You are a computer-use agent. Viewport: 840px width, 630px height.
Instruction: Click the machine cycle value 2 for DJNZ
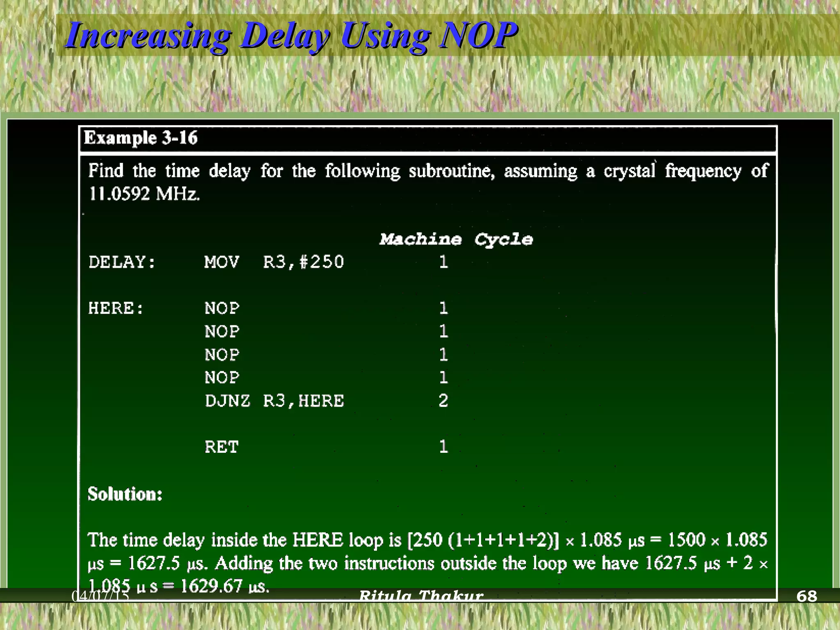pos(443,401)
